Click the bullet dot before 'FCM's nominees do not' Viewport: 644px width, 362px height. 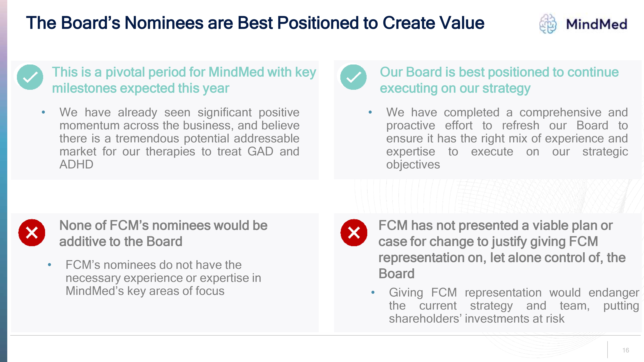click(x=49, y=265)
